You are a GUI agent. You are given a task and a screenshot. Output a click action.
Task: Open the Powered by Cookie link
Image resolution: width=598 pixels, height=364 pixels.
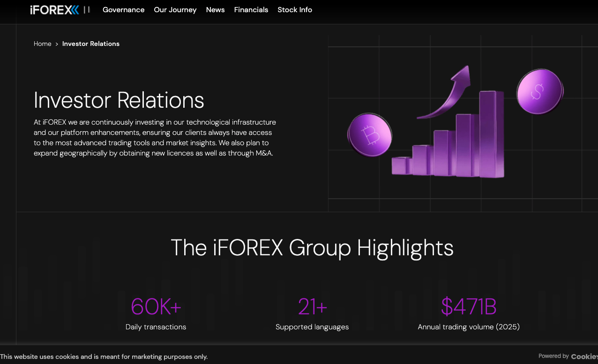click(568, 357)
